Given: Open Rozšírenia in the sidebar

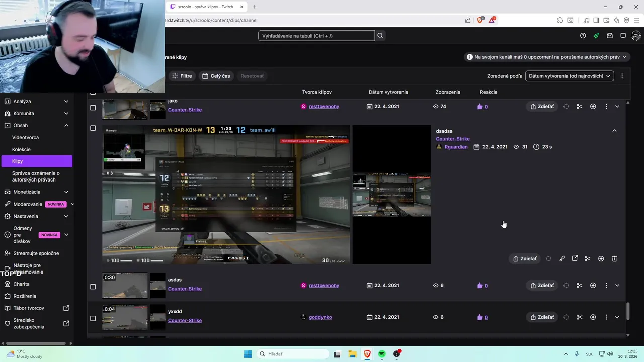Looking at the screenshot, I should point(25,296).
